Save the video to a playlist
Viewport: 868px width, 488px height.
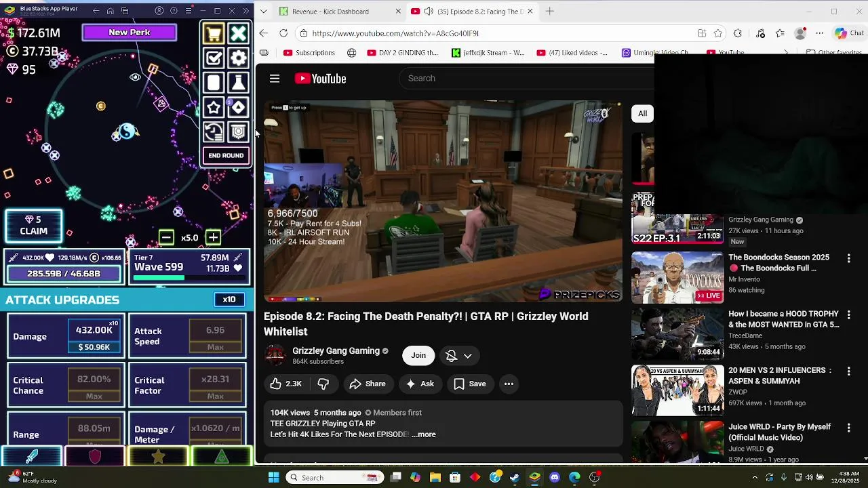[470, 384]
